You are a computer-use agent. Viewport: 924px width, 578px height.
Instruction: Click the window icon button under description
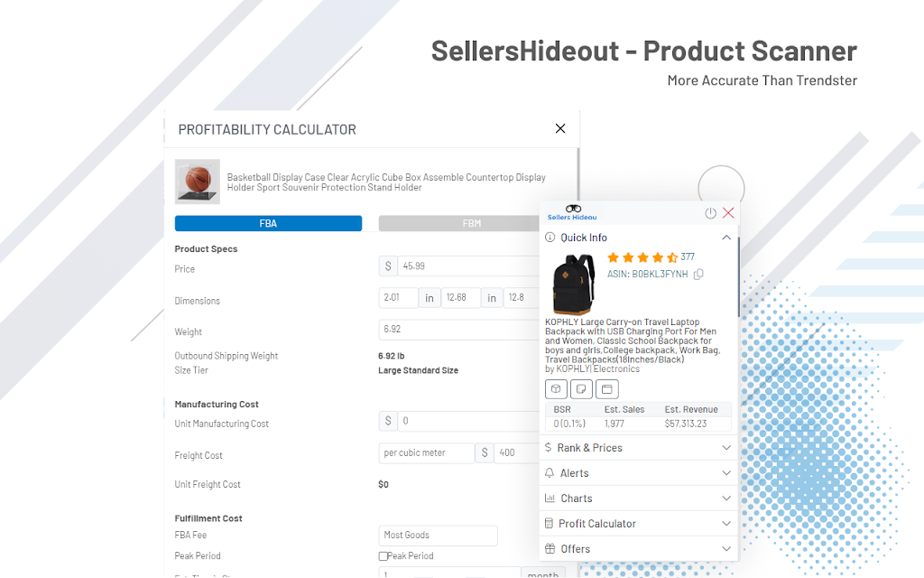pyautogui.click(x=607, y=389)
